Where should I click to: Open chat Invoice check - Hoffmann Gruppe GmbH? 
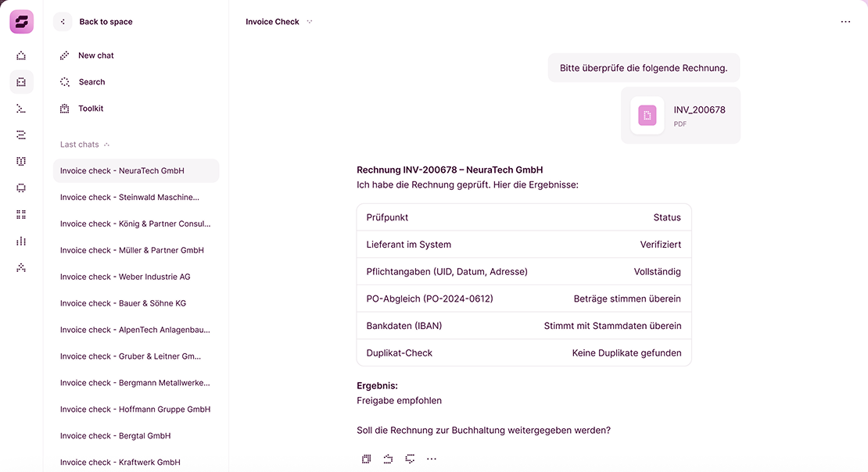click(x=136, y=409)
